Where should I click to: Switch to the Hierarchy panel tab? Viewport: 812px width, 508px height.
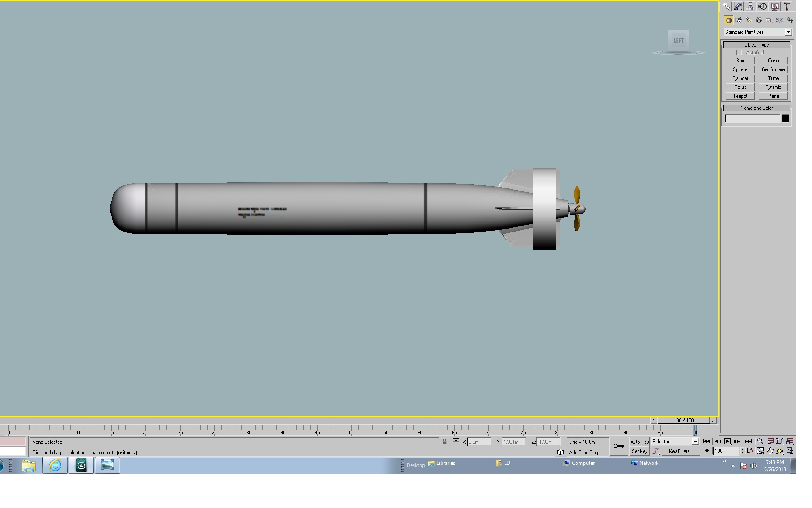click(750, 6)
